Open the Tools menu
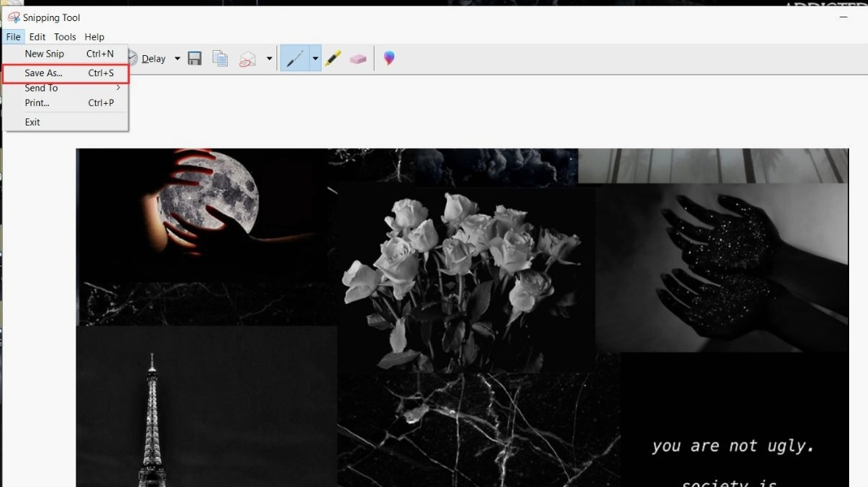The height and width of the screenshot is (487, 868). point(65,37)
